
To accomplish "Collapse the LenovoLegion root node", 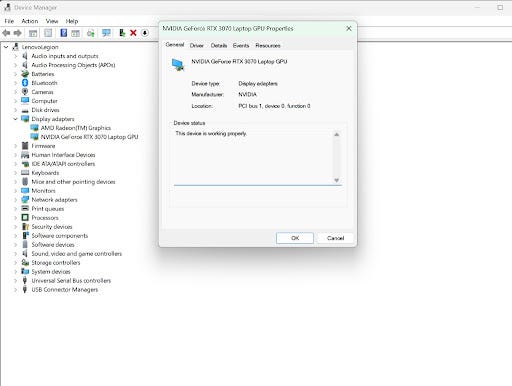I will 6,47.
